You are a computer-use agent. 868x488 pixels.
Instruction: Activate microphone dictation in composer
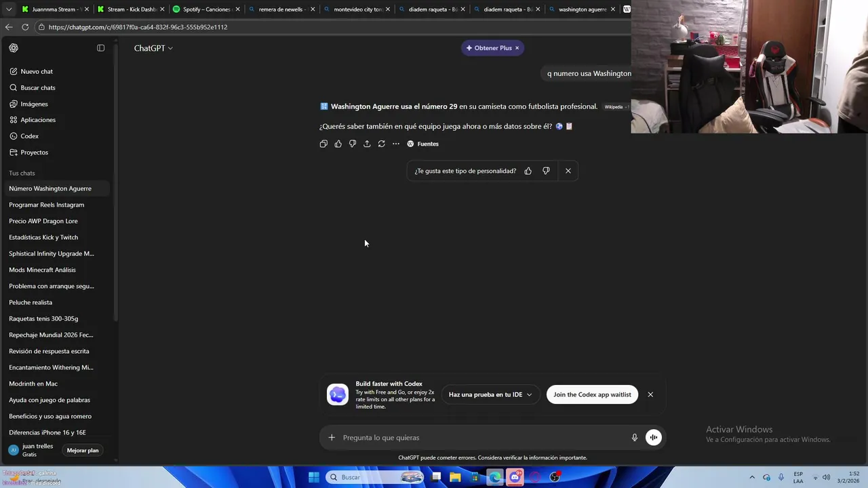[x=635, y=438]
